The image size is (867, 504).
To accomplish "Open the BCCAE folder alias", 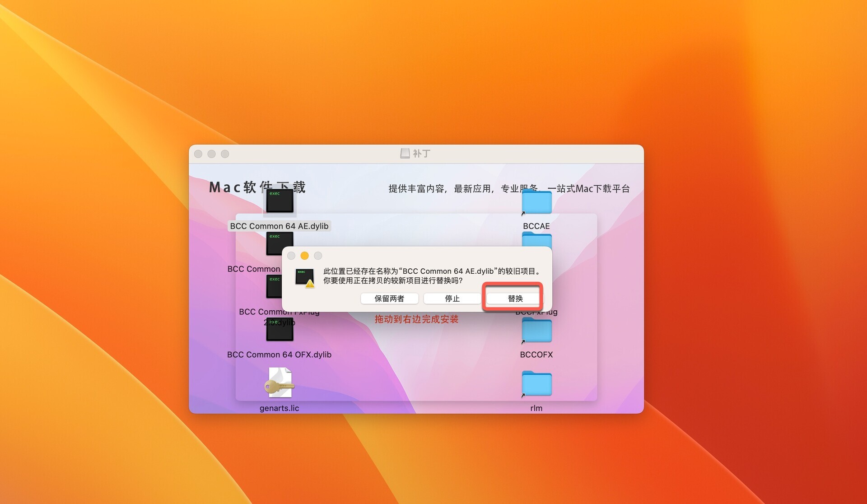I will [536, 202].
